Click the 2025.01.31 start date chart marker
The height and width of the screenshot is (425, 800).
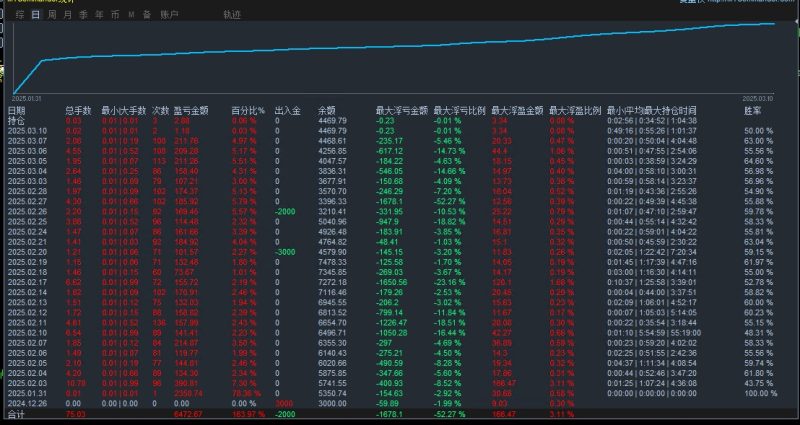click(27, 98)
